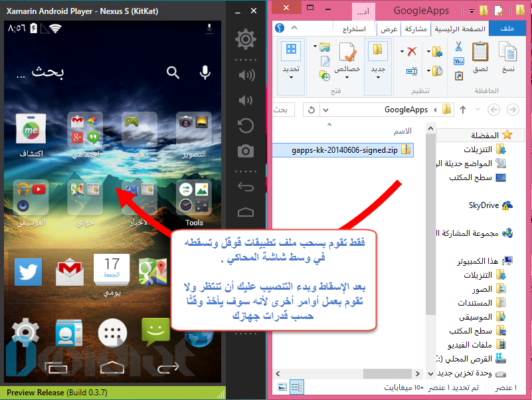Screen dimensions: 532x400
Task: Switch to details view icon
Action: (x=296, y=387)
